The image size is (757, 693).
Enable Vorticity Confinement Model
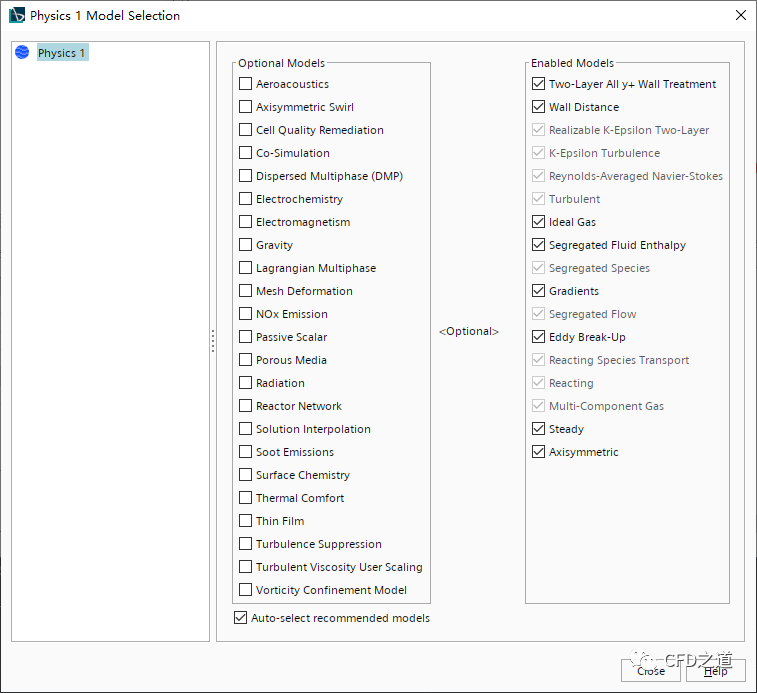click(245, 590)
